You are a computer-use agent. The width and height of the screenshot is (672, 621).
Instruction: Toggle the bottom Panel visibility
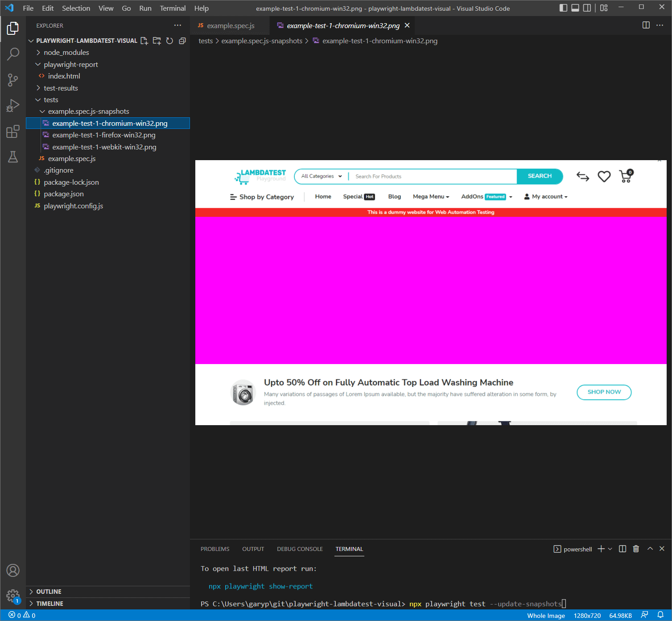click(575, 8)
